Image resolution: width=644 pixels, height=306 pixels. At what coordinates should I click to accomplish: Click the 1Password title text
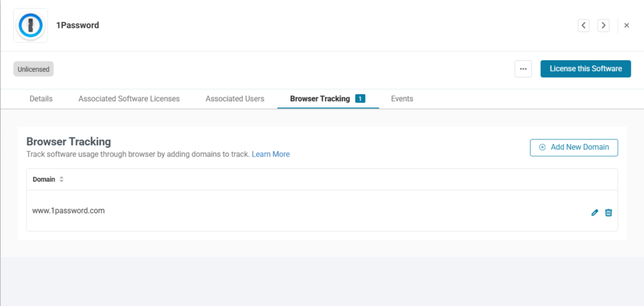[78, 25]
